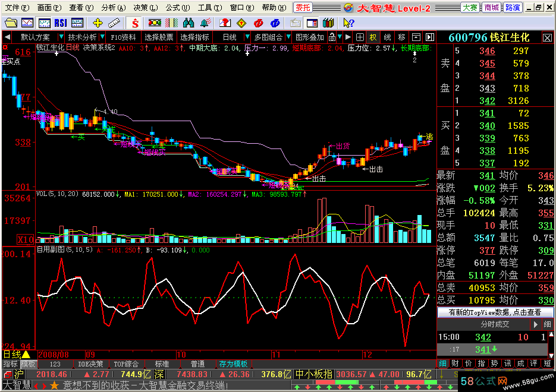The image size is (556, 392).
Task: Click the window-with-arrow icon on the chart toolbar
Action: click(x=416, y=37)
